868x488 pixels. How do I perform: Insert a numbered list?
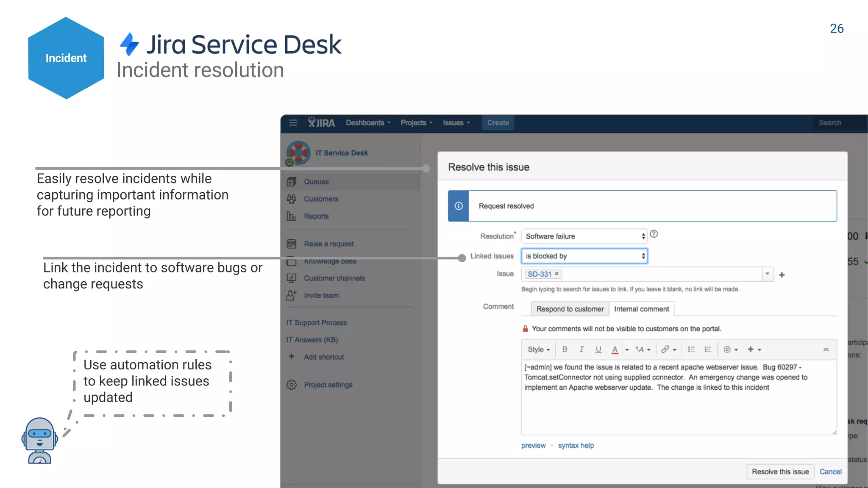[708, 349]
